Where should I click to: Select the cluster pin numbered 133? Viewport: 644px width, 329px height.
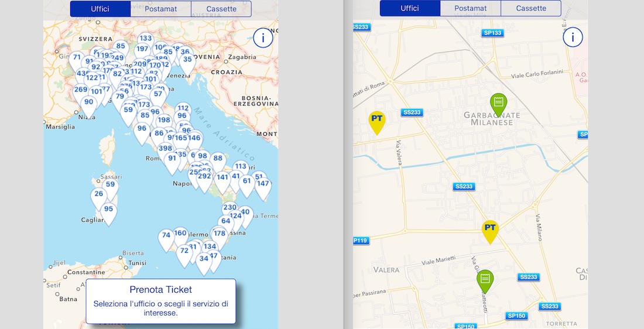(x=146, y=40)
